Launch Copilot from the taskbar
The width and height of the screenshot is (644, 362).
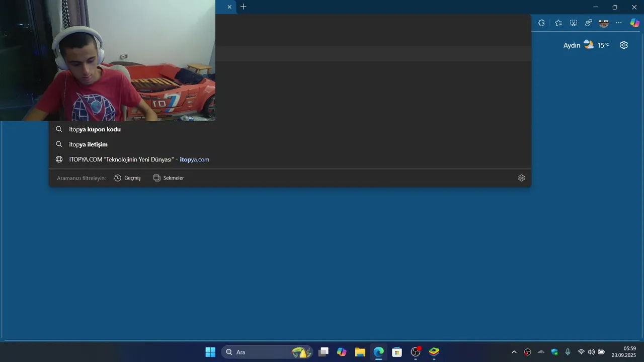pos(342,352)
